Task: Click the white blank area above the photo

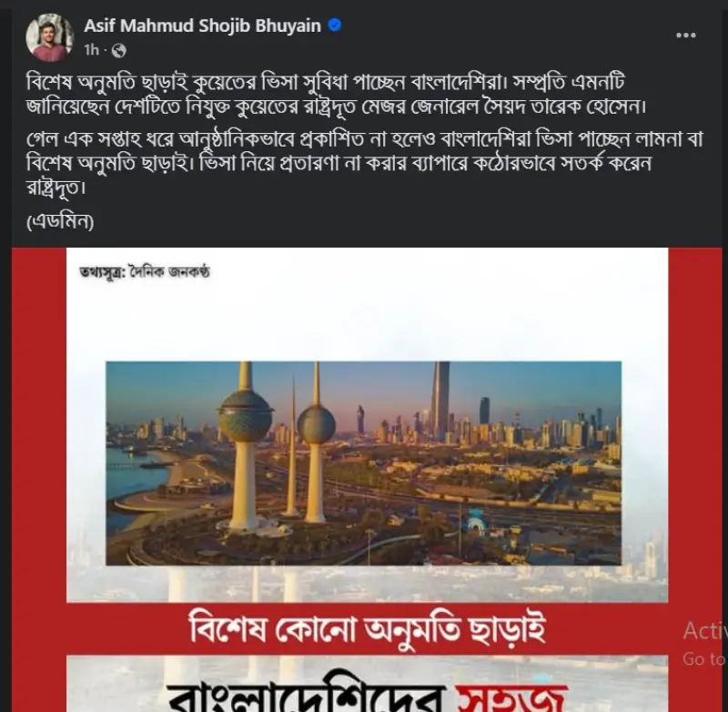Action: [x=367, y=320]
